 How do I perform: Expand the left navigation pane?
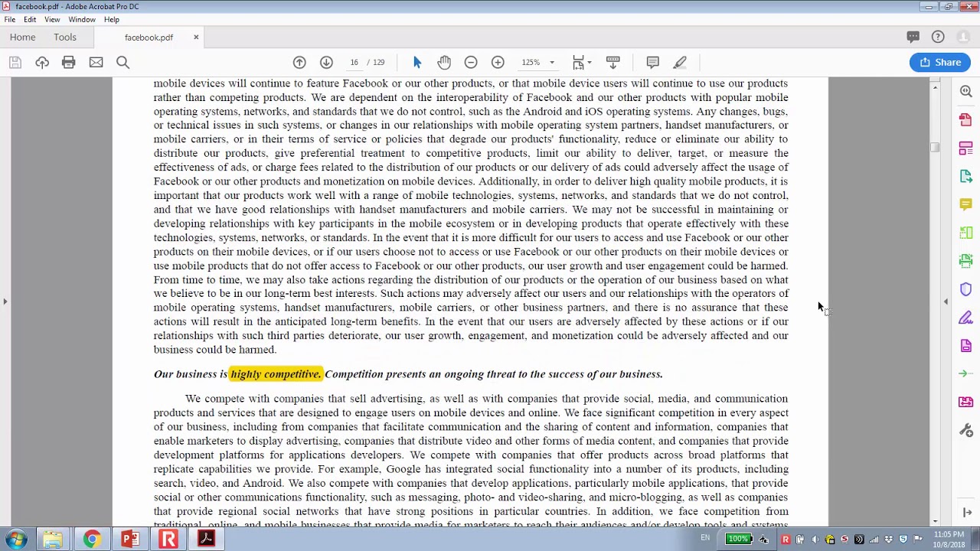point(5,302)
